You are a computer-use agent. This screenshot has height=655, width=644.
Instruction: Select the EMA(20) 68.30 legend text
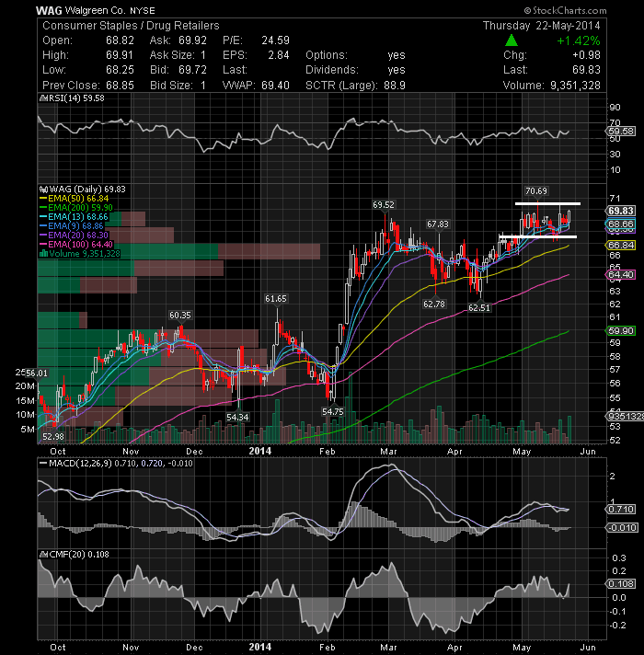pyautogui.click(x=78, y=236)
